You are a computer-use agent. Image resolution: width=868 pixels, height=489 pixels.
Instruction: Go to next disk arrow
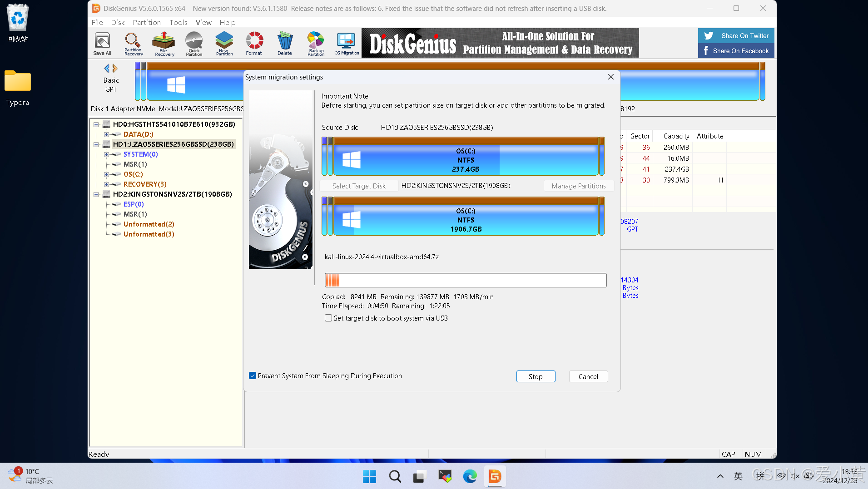pos(115,69)
